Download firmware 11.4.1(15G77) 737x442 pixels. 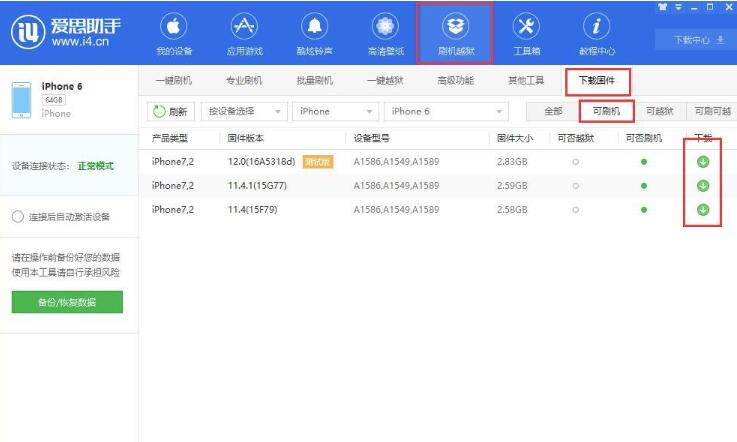[x=703, y=186]
